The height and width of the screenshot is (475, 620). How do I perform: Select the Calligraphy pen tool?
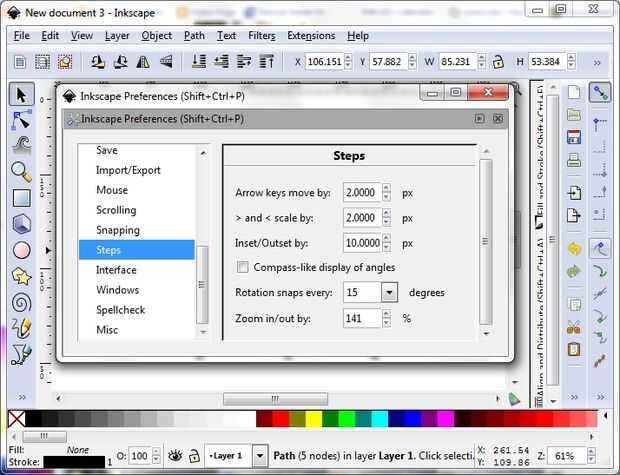[x=21, y=354]
